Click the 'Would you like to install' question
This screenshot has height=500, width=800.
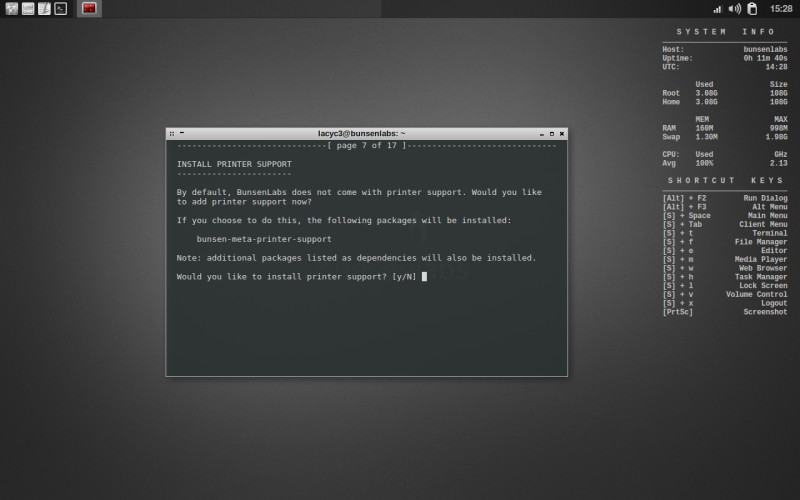coord(296,277)
